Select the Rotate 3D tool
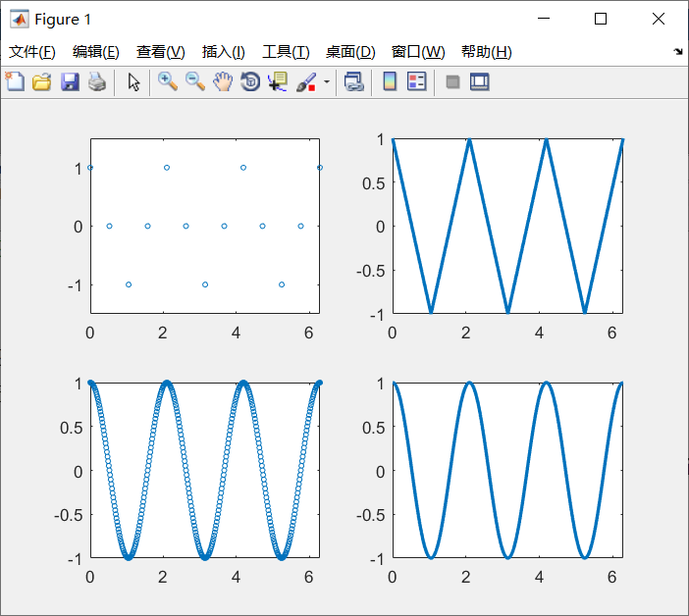The width and height of the screenshot is (689, 616). coord(250,81)
